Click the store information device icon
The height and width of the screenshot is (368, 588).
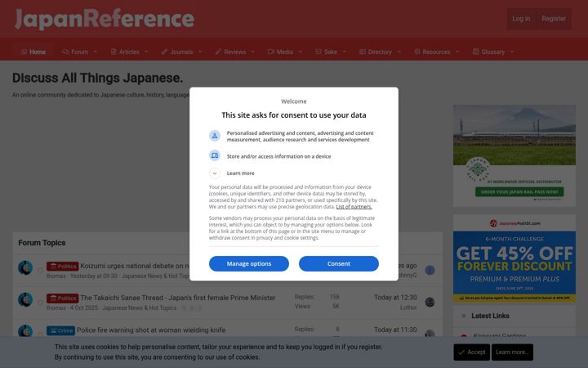tap(215, 155)
